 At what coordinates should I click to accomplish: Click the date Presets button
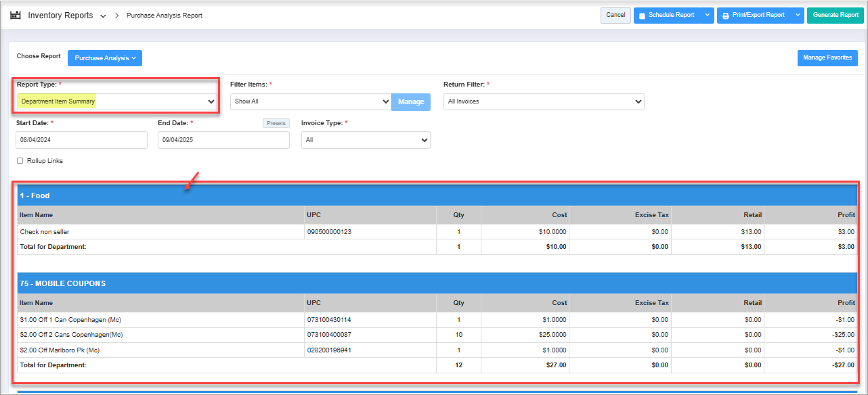[x=276, y=123]
